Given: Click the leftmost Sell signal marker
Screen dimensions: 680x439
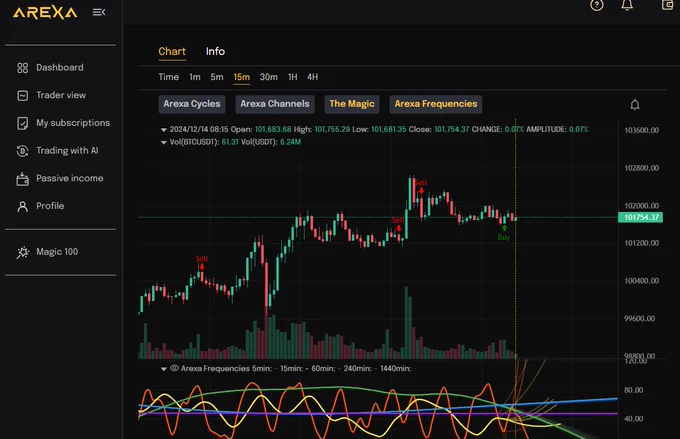Looking at the screenshot, I should (202, 262).
